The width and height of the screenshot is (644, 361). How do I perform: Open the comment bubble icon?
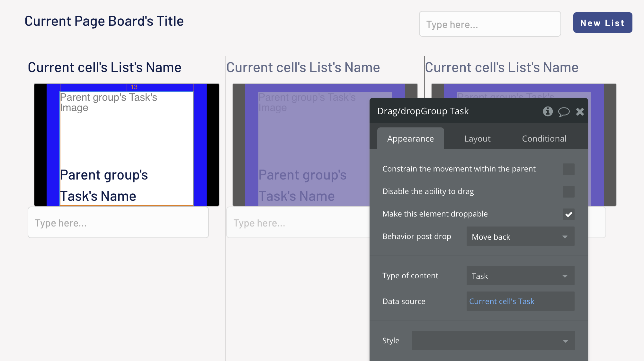pos(564,112)
